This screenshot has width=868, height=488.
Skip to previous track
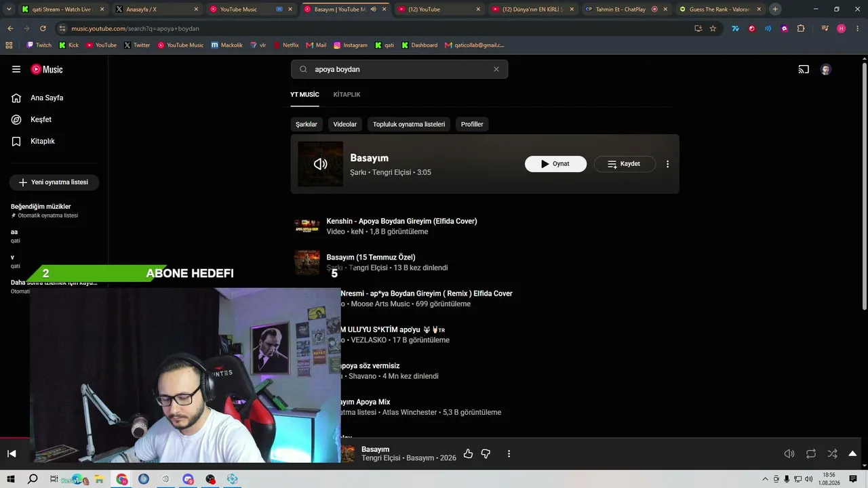pos(12,453)
